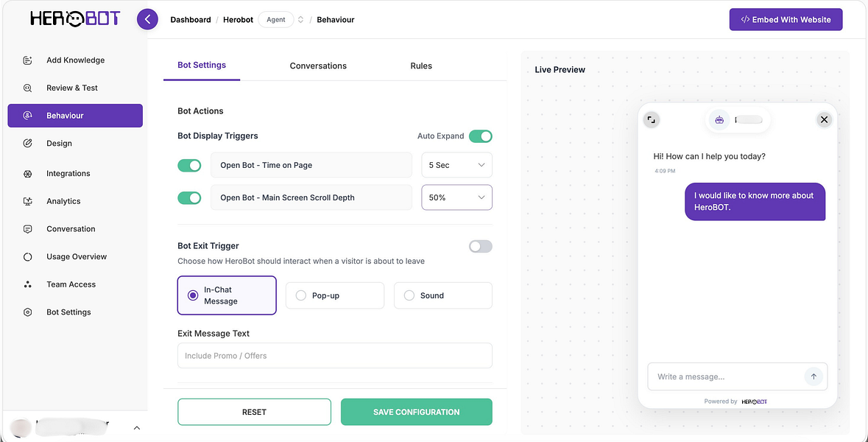
Task: Click the Live Preview heading
Action: 560,70
